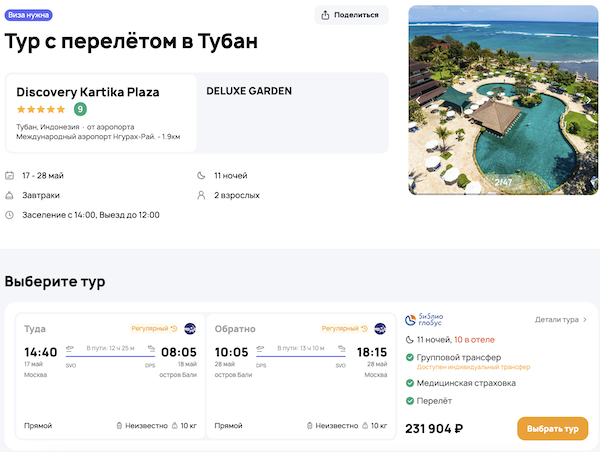The width and height of the screenshot is (600, 452).
Task: Click the moon icon beside 11 ночей
Action: pyautogui.click(x=202, y=176)
